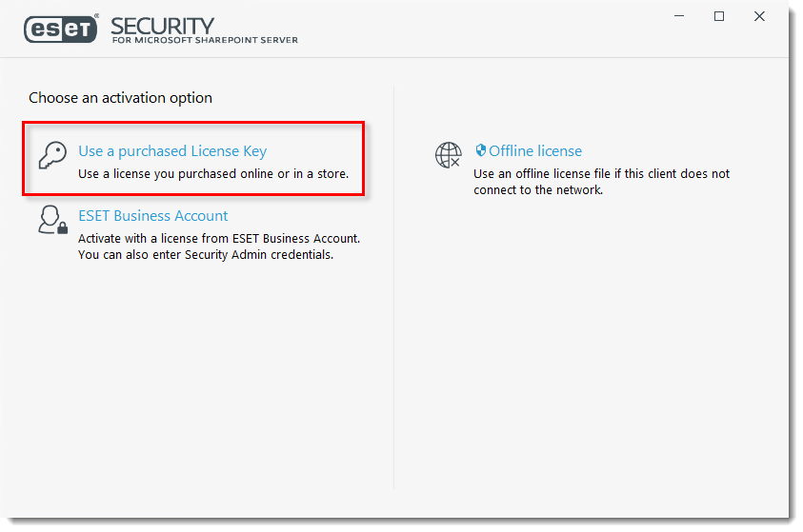Open Use a purchased License Key option
The height and width of the screenshot is (532, 803).
[x=172, y=151]
